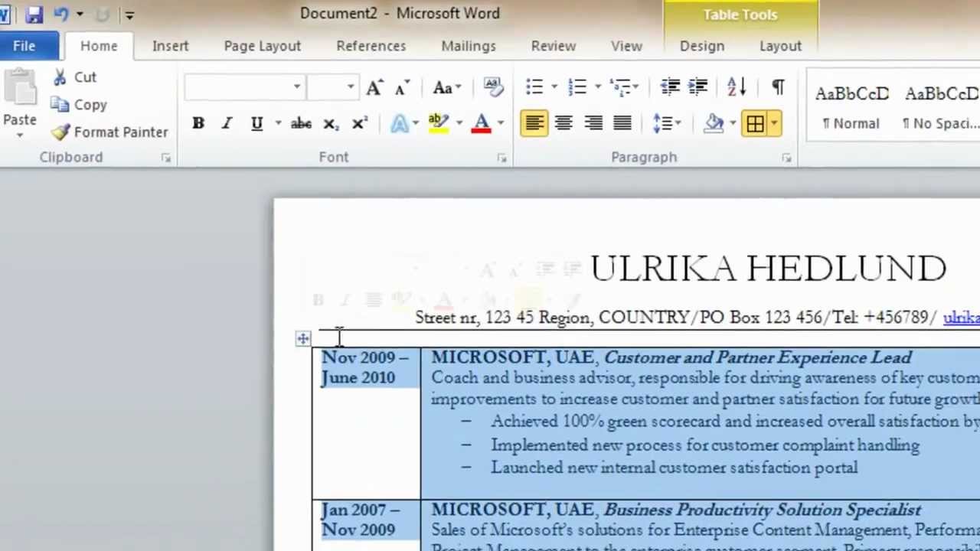Open the highlight color dropdown arrow
The width and height of the screenshot is (980, 551).
459,123
